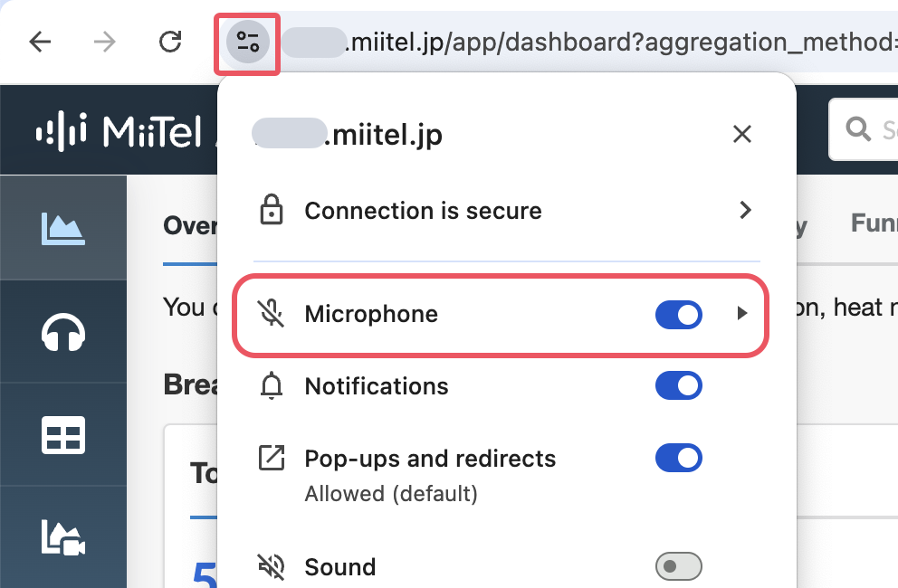Open the Fun... tab at right
The image size is (898, 588).
coord(874,223)
